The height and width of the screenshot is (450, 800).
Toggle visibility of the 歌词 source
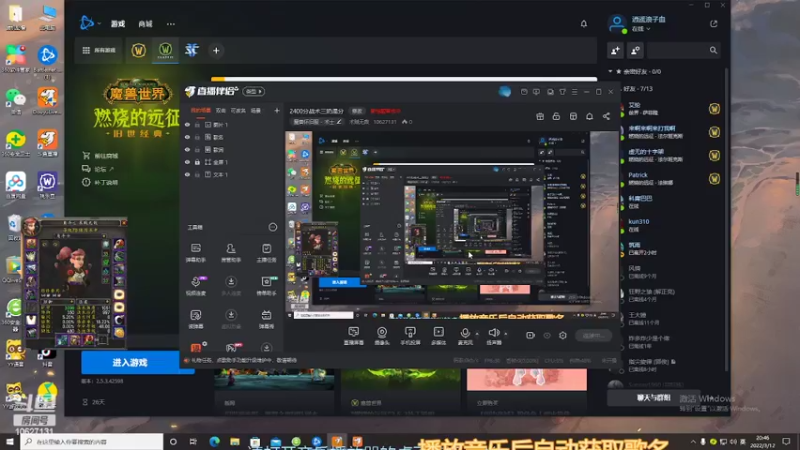coord(187,149)
